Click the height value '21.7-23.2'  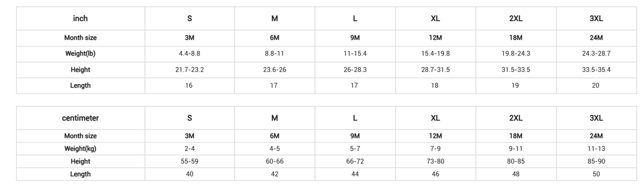(189, 70)
